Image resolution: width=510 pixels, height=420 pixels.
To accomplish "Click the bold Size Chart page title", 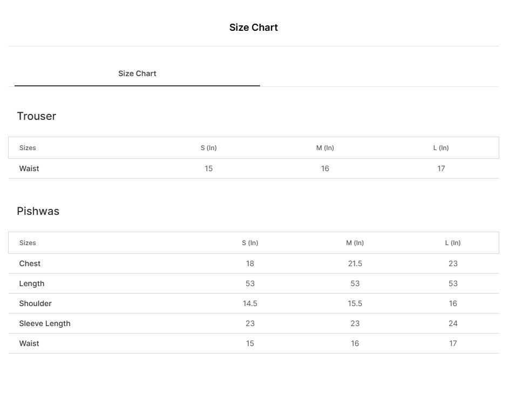I will click(x=254, y=28).
